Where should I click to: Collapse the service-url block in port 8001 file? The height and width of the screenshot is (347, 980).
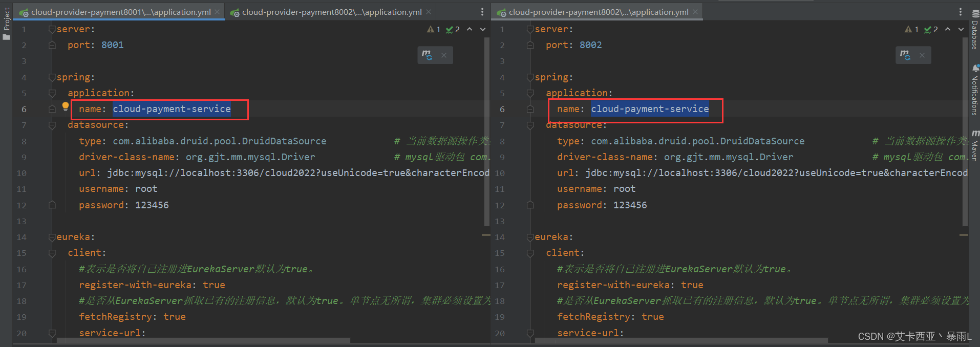52,333
